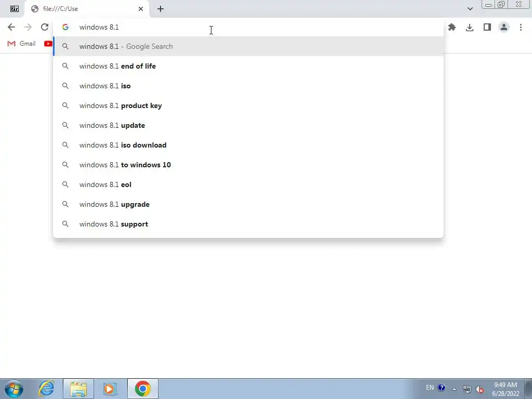Pick suggestion 'windows 8.1 upgrade'
Screen dimensions: 532x399
click(x=248, y=204)
